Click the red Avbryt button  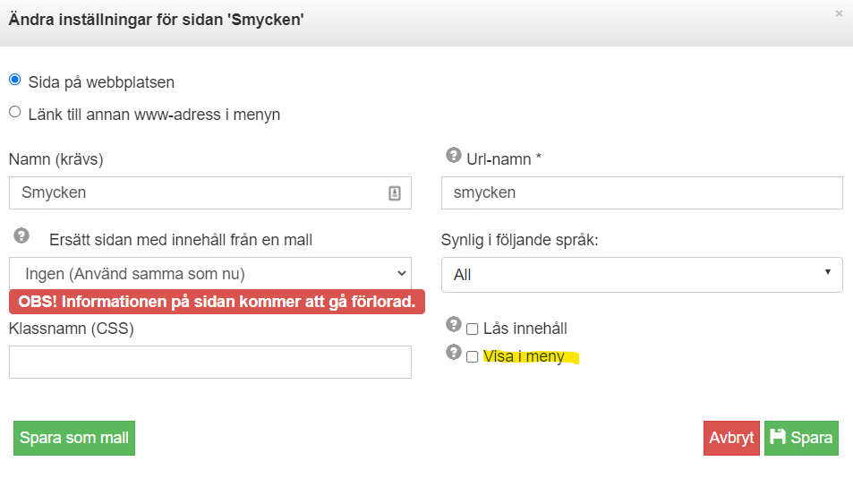(x=731, y=438)
